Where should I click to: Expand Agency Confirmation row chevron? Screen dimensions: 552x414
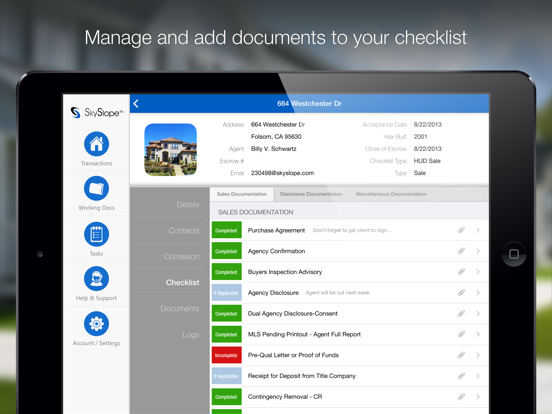(x=478, y=251)
